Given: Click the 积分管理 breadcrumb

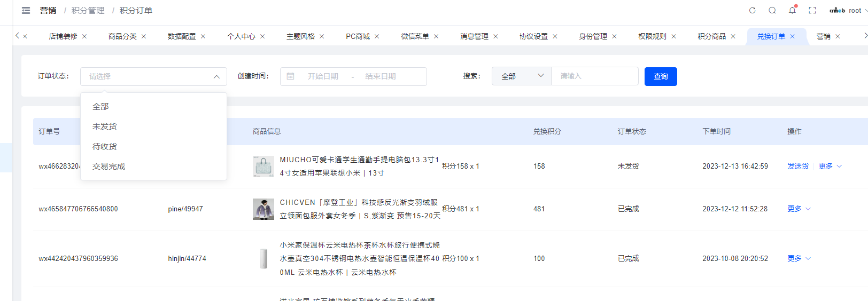Looking at the screenshot, I should click(88, 11).
